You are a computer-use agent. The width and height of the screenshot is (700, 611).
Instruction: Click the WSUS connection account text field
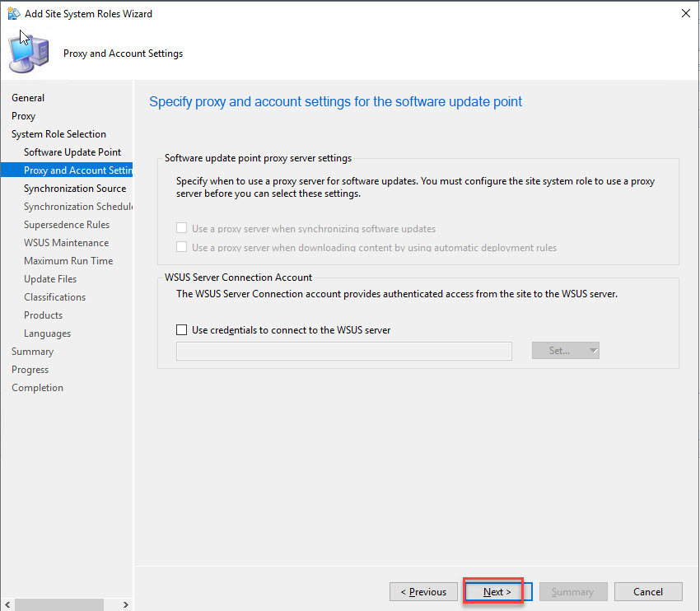(344, 352)
